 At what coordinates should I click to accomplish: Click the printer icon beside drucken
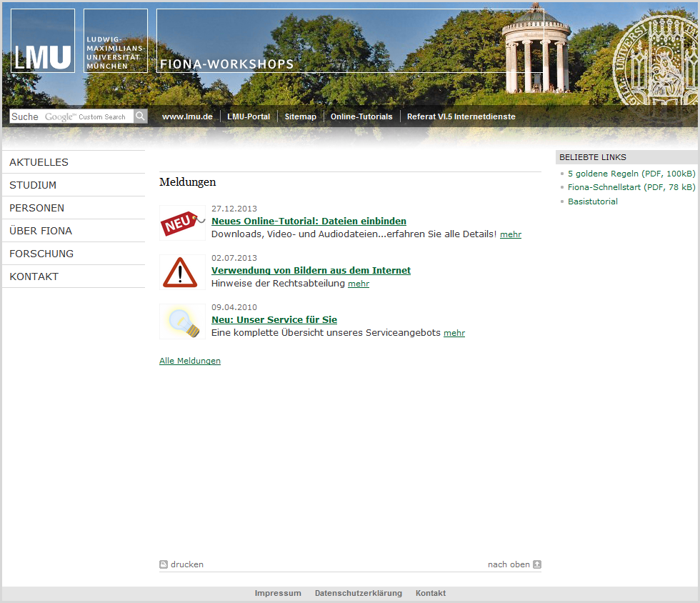pos(164,564)
